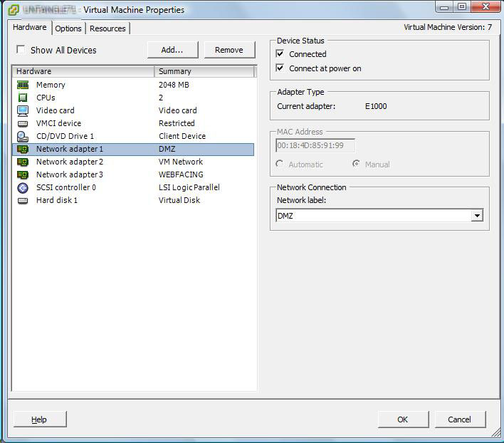Open the Resources tab

(x=107, y=28)
